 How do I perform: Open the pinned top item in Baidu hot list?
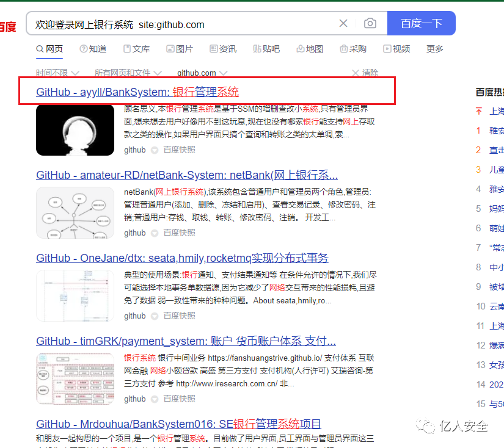496,111
